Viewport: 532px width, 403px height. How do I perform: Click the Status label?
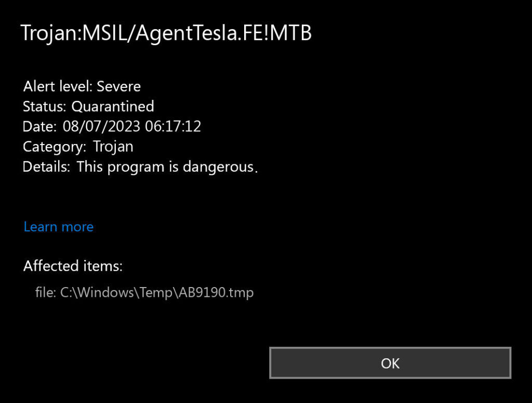[45, 107]
